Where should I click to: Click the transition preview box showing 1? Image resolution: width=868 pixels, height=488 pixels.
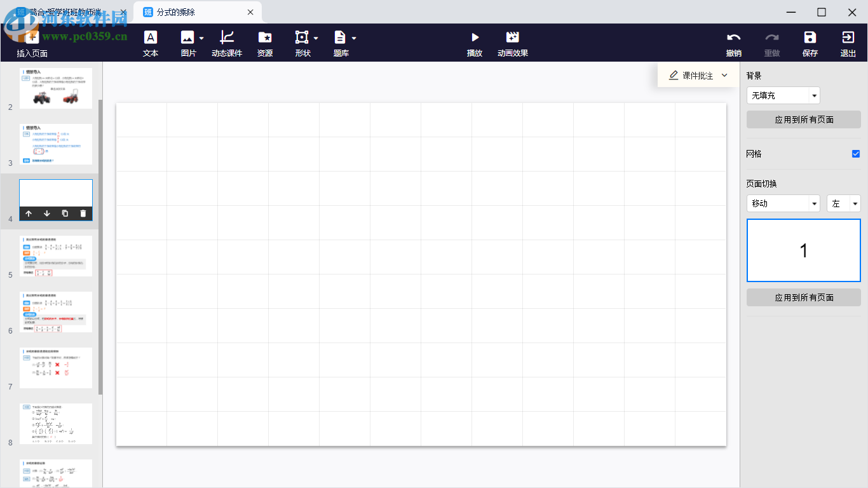804,250
